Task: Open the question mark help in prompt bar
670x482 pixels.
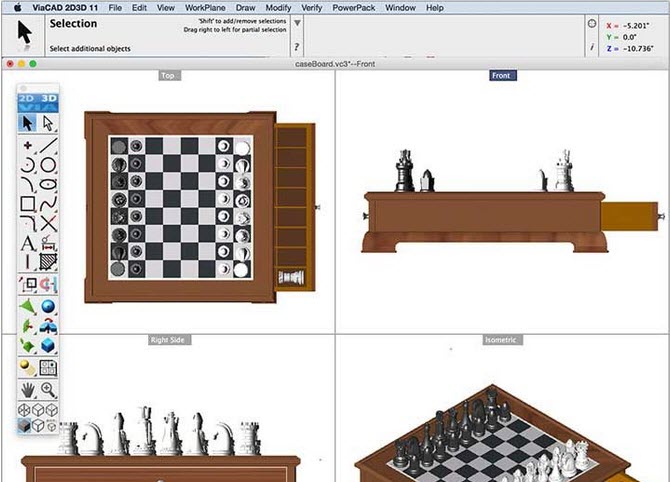Action: [x=297, y=47]
